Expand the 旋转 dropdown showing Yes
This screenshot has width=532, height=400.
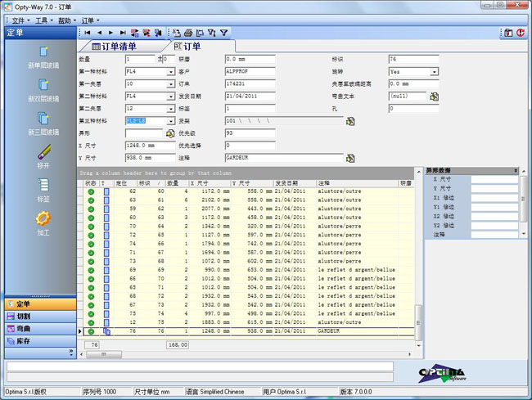tap(435, 72)
